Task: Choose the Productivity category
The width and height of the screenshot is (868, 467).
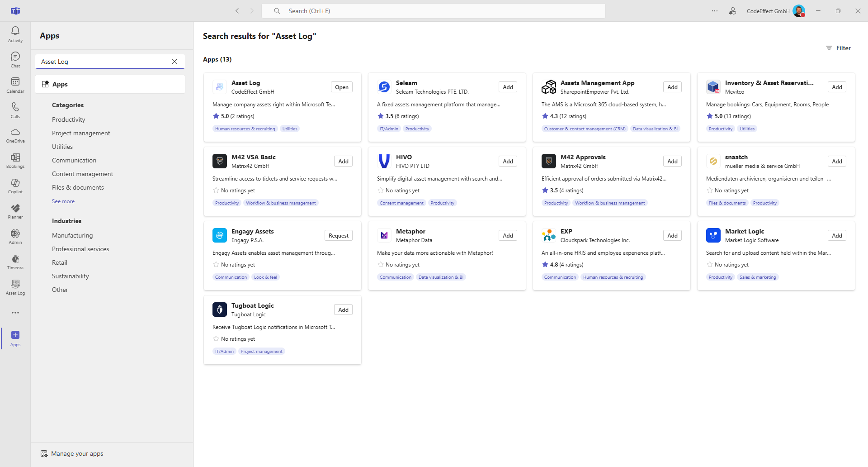Action: coord(69,119)
